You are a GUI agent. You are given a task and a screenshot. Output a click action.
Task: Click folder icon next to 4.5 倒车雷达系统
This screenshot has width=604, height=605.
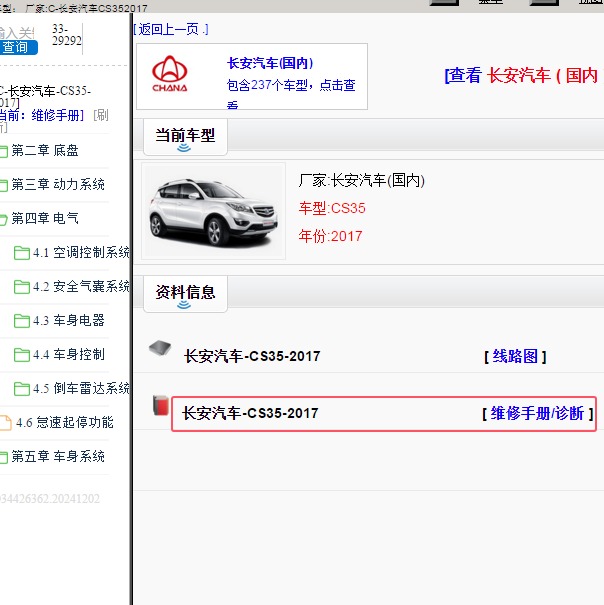(x=22, y=389)
